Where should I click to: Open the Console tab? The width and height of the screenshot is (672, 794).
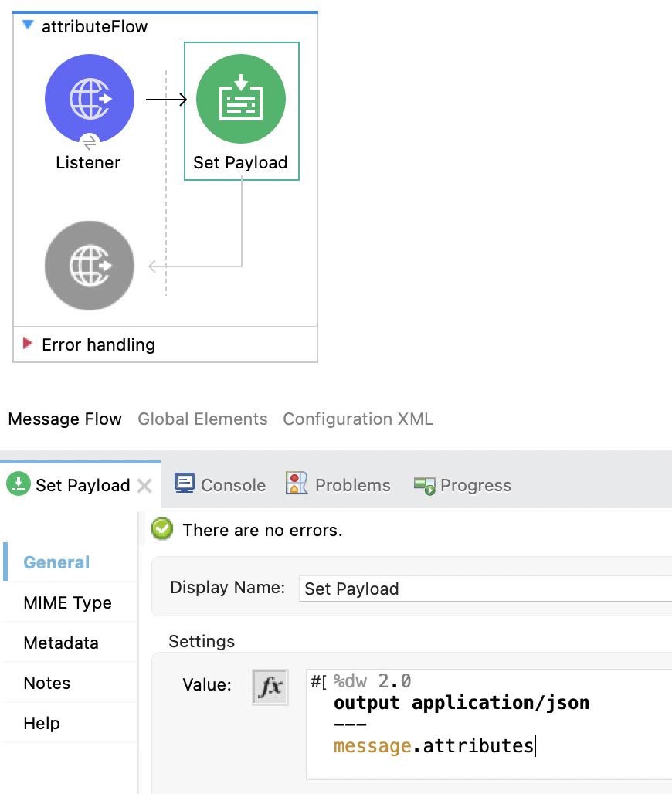220,485
